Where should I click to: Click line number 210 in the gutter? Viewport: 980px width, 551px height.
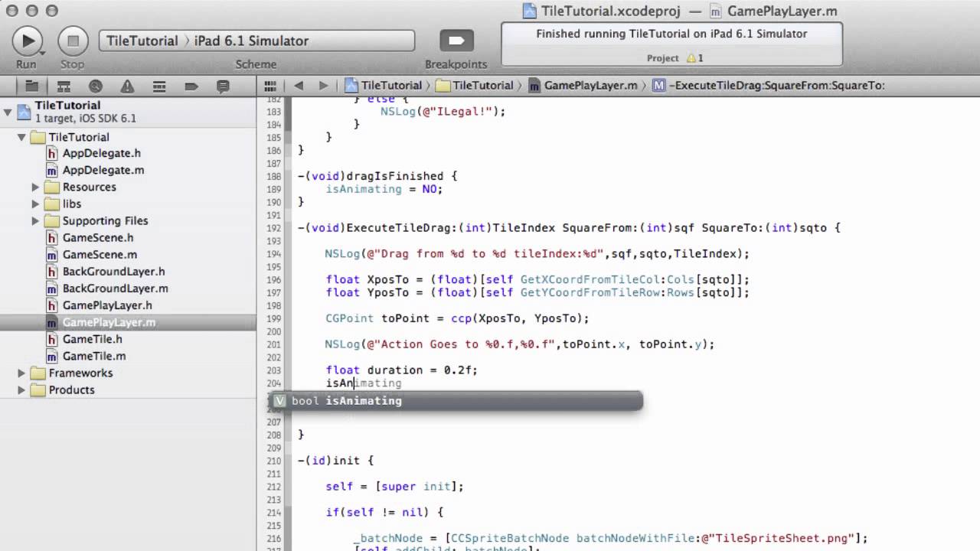pyautogui.click(x=273, y=461)
